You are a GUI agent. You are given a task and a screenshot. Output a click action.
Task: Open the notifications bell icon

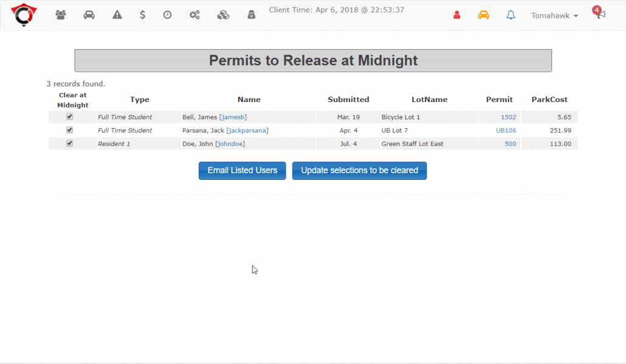(511, 15)
